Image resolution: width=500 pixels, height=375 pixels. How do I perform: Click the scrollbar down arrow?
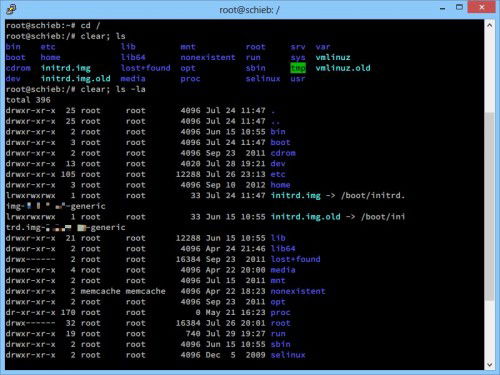tap(489, 364)
